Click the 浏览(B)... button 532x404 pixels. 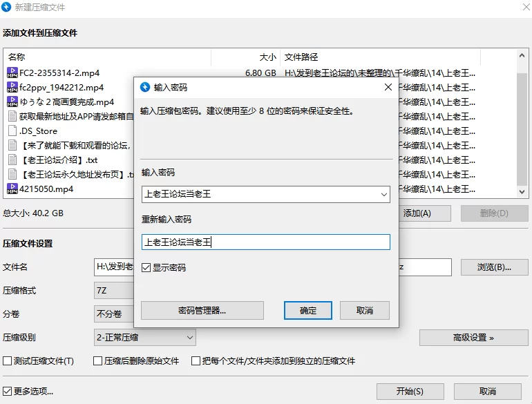tap(494, 267)
